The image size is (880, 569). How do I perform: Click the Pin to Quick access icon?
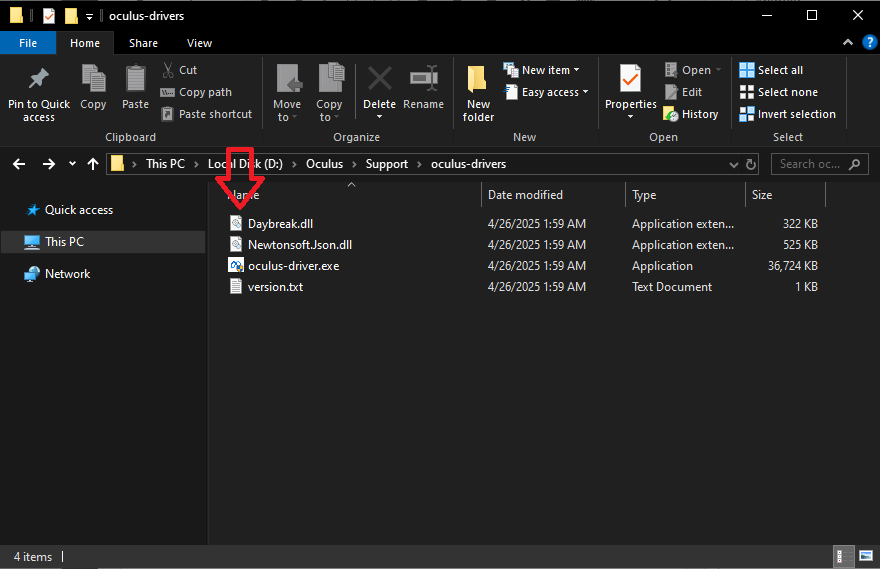point(39,79)
